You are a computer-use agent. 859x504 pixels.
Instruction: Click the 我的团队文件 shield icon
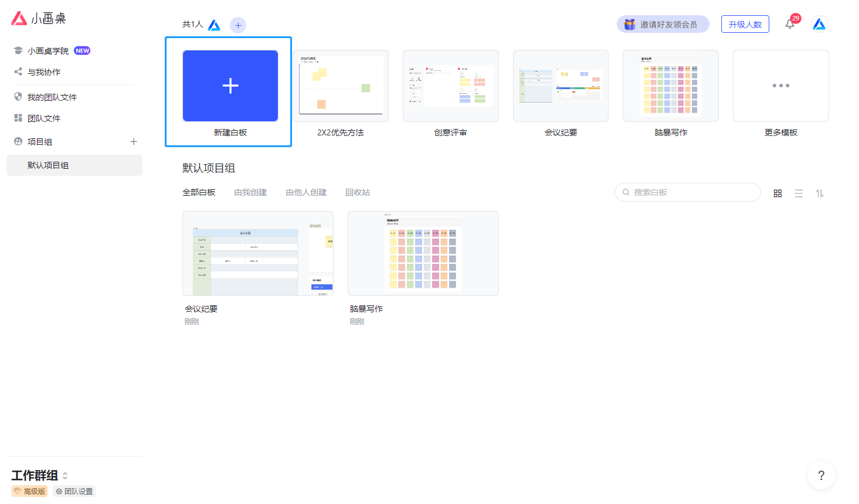point(18,97)
